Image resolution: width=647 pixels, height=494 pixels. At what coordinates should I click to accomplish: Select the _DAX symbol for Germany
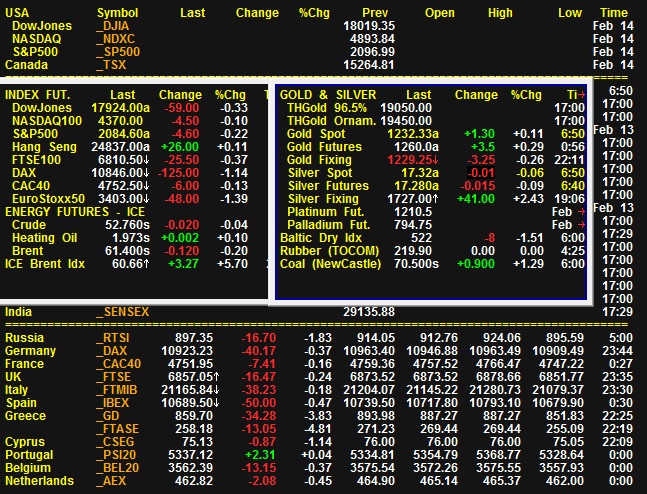111,351
